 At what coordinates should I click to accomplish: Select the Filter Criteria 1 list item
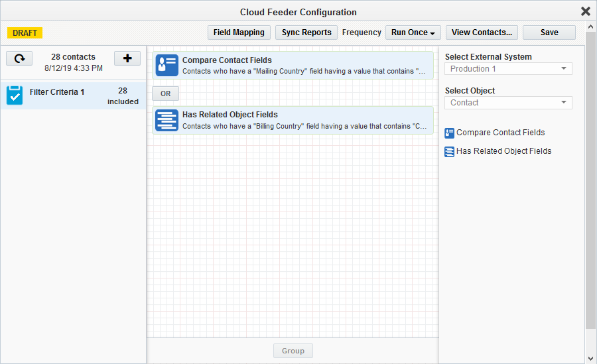point(73,95)
